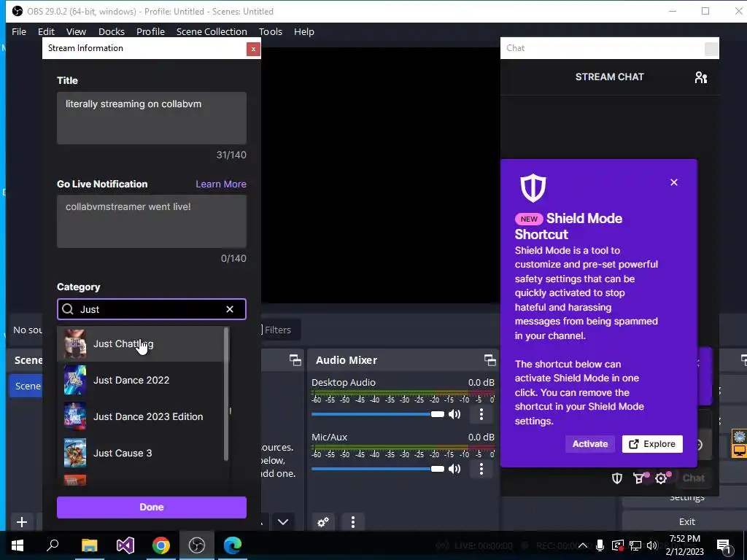Viewport: 747px width, 560px height.
Task: Switch to OBS taskbar icon
Action: click(x=197, y=545)
